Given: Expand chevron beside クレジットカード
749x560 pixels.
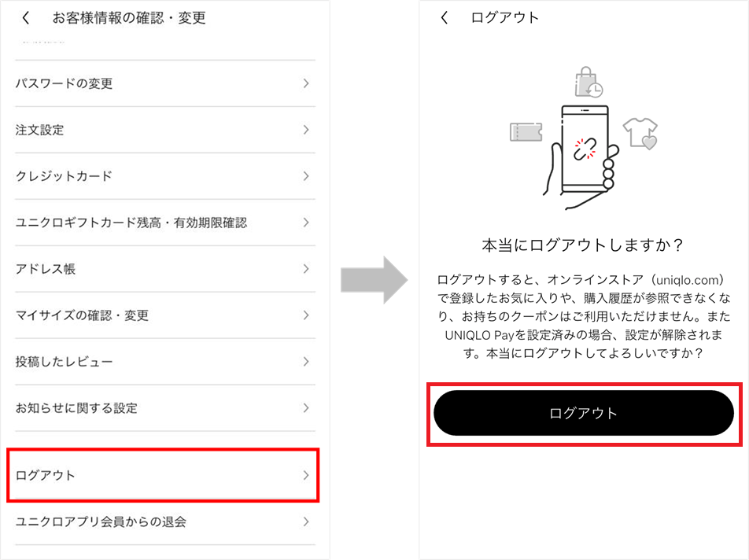Looking at the screenshot, I should (x=306, y=176).
